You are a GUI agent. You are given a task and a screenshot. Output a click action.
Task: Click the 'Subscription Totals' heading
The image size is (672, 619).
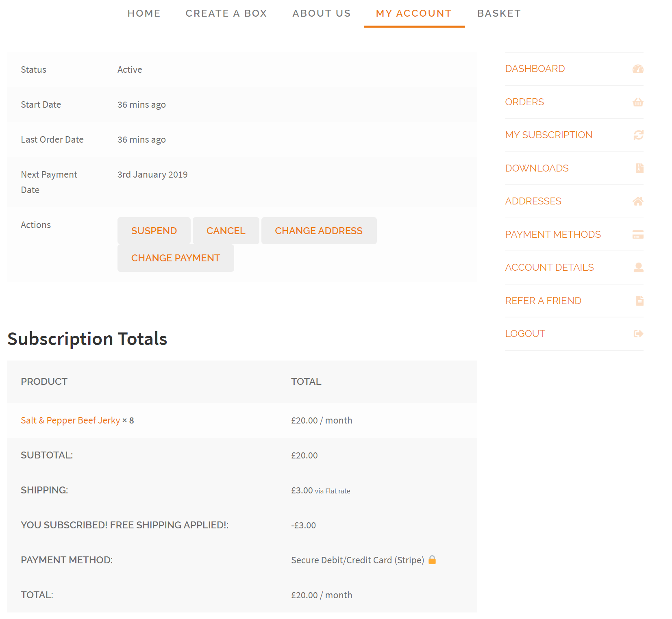click(87, 339)
